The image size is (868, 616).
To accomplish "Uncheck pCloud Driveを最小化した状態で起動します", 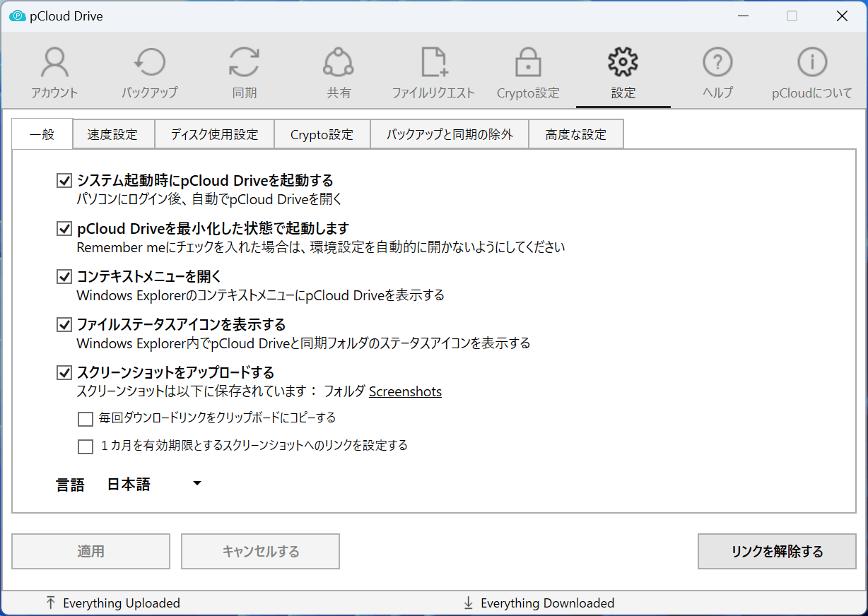I will (x=64, y=229).
